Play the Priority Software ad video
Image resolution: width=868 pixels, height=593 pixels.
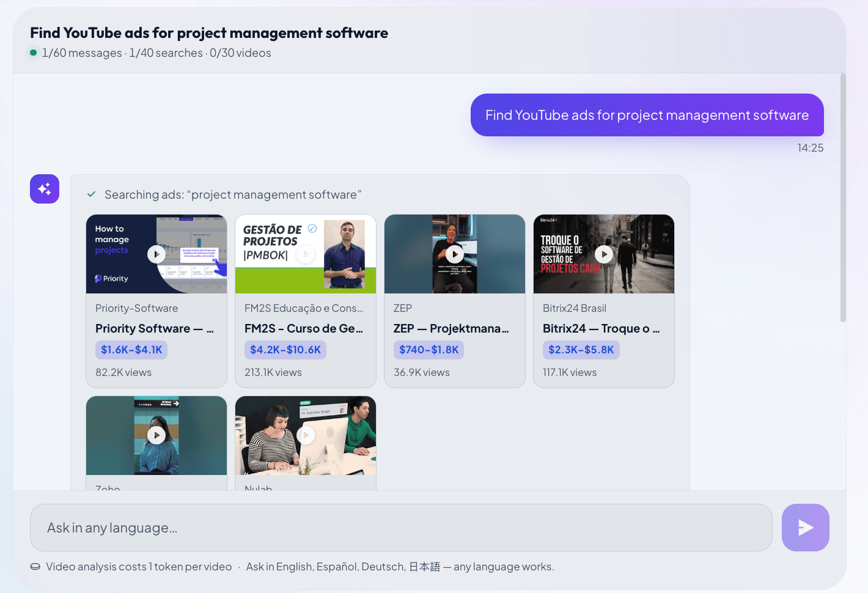coord(156,254)
